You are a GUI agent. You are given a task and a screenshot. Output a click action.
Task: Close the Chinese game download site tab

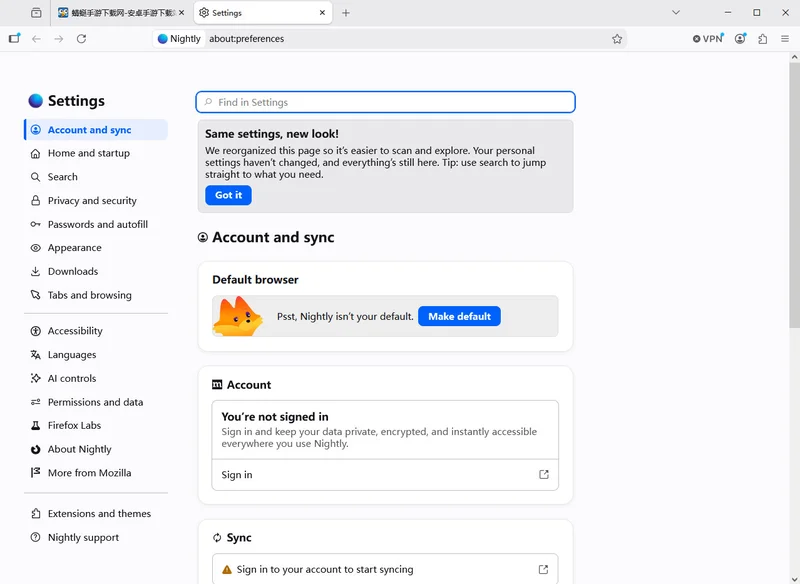(182, 13)
